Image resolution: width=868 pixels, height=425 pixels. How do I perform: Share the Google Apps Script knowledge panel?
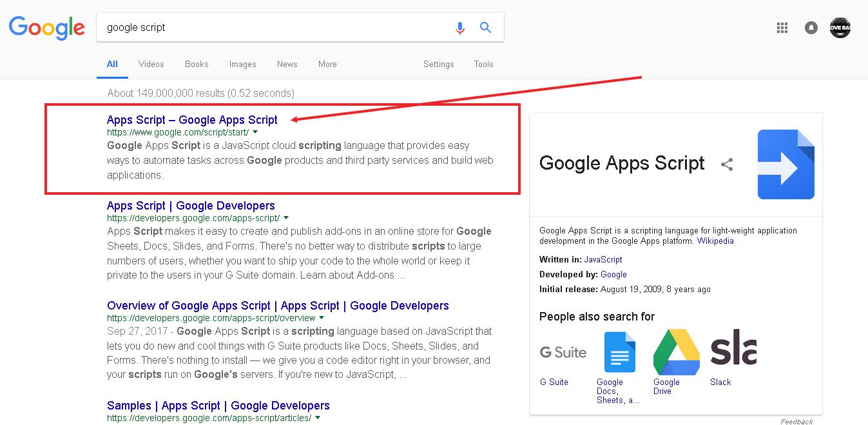tap(727, 164)
